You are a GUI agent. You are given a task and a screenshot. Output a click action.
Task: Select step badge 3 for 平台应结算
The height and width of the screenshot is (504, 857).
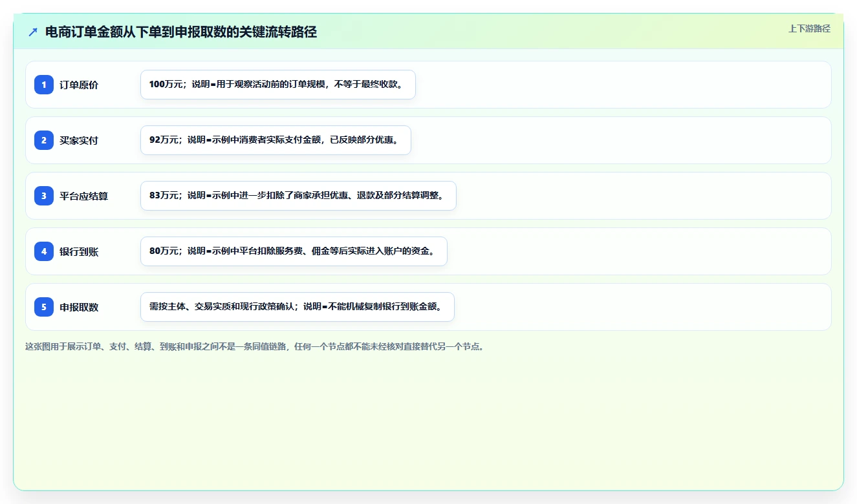pos(44,196)
